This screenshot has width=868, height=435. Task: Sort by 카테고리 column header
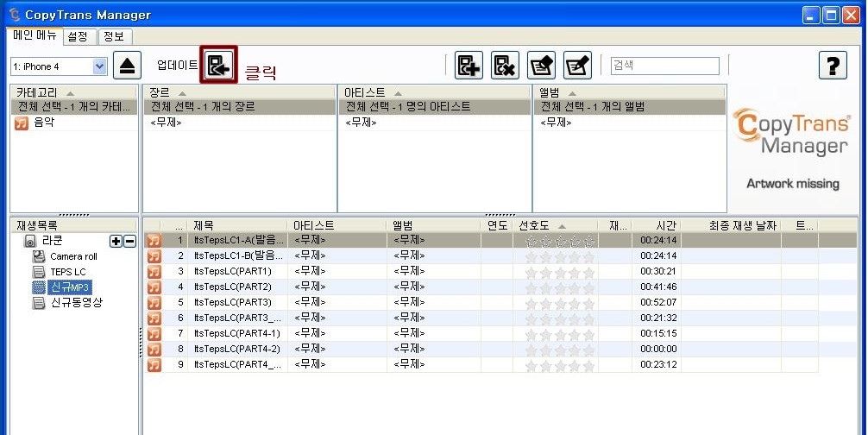(73, 92)
